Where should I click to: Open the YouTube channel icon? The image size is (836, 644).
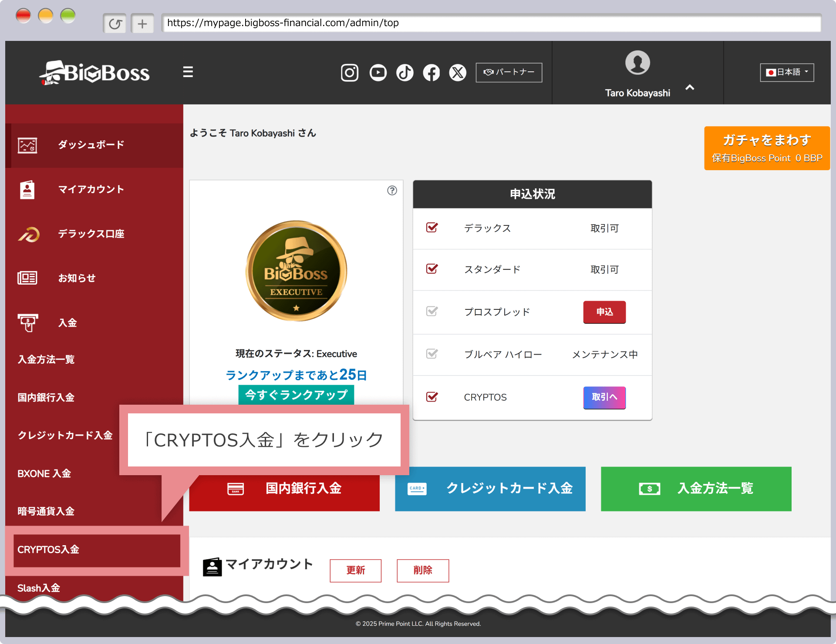coord(378,73)
